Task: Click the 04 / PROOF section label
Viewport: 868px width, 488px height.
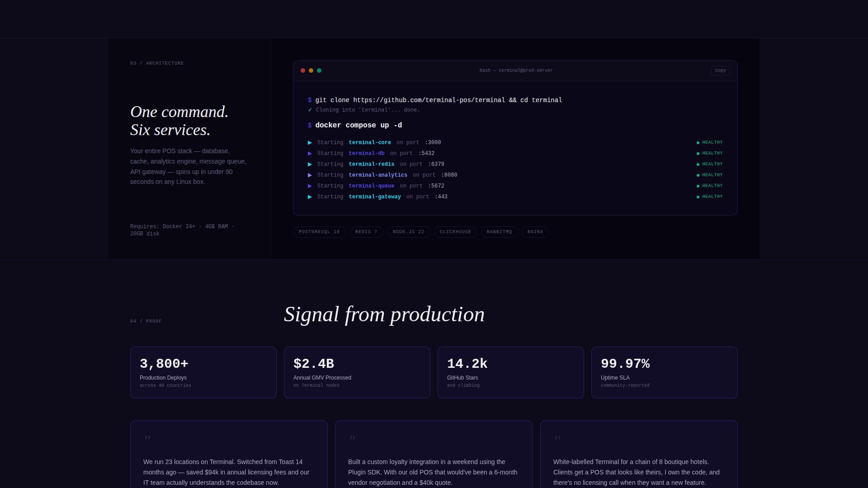Action: coord(146,321)
